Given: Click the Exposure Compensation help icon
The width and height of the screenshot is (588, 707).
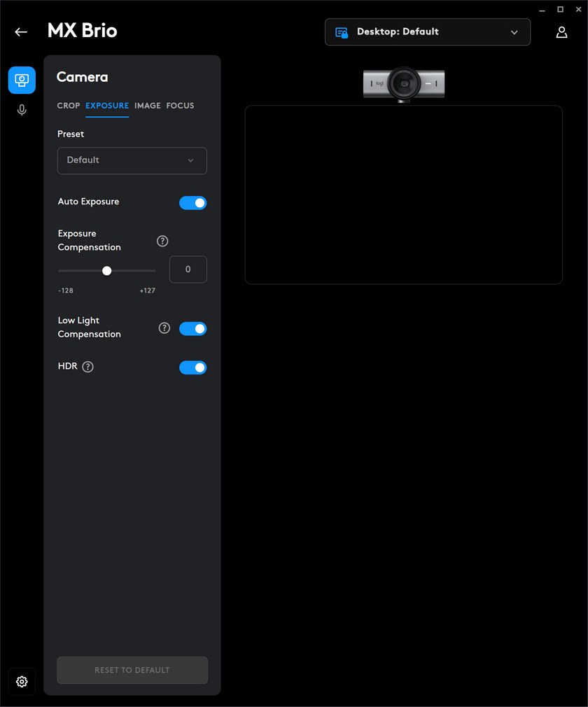Looking at the screenshot, I should click(162, 241).
